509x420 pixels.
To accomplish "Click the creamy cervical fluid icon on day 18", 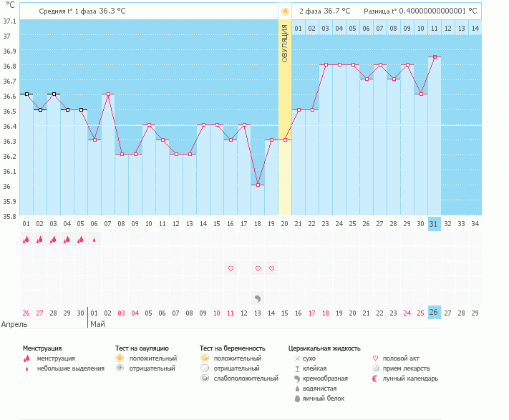I will [x=258, y=298].
